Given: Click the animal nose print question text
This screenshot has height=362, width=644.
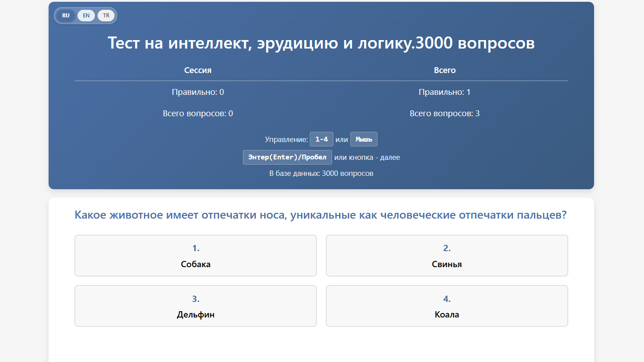Looking at the screenshot, I should (x=320, y=215).
